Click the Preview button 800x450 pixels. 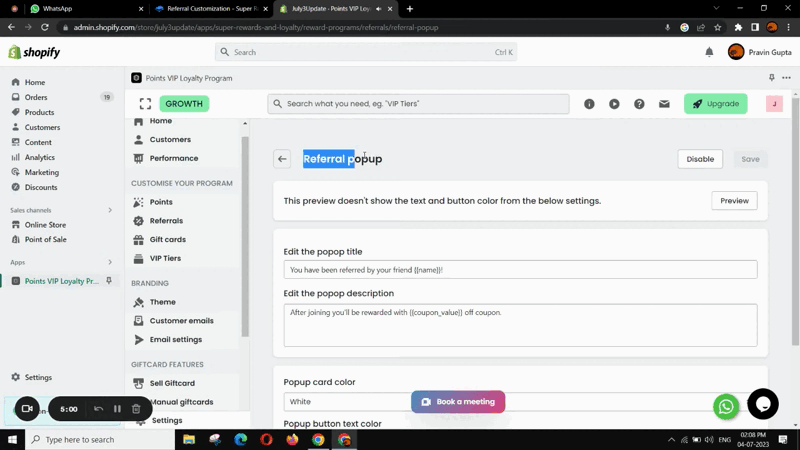coord(734,201)
